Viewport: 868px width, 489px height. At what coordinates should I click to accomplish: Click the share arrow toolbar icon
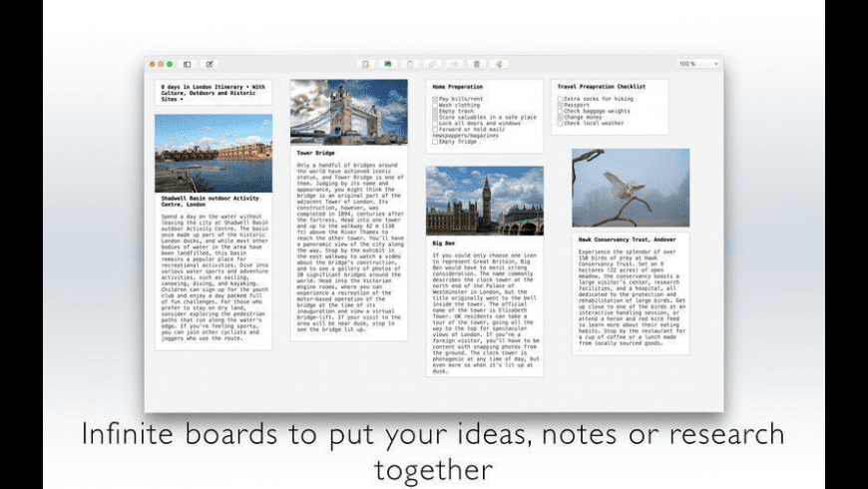point(455,64)
